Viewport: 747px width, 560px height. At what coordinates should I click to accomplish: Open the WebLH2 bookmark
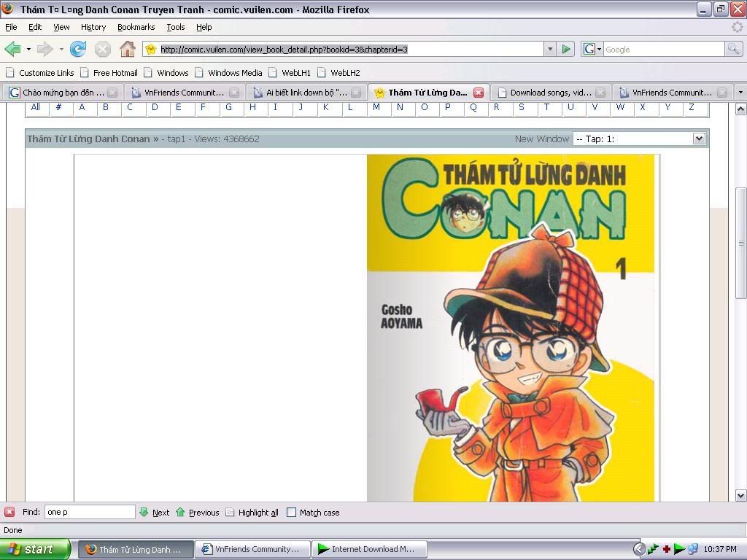click(338, 73)
